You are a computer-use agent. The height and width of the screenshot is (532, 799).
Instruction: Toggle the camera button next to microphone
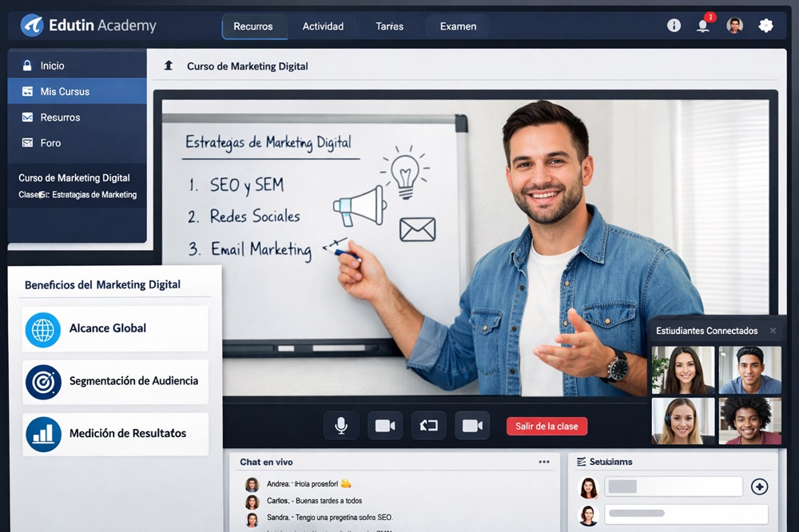(x=385, y=426)
